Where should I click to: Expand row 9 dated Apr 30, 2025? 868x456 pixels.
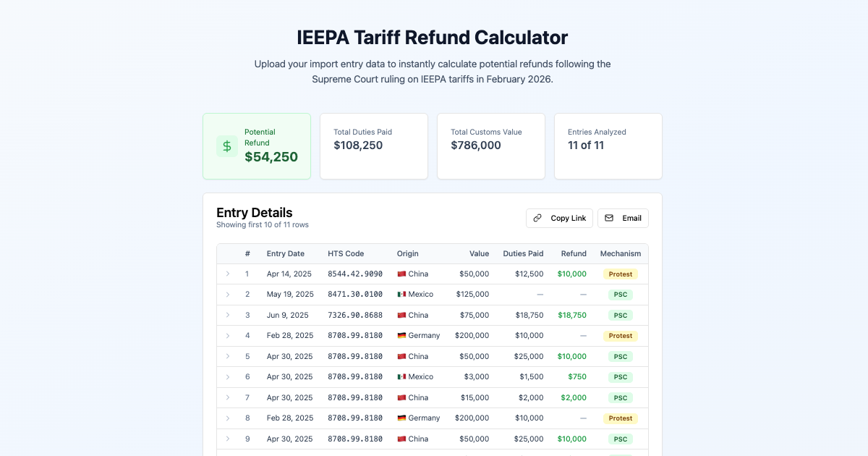pyautogui.click(x=229, y=439)
